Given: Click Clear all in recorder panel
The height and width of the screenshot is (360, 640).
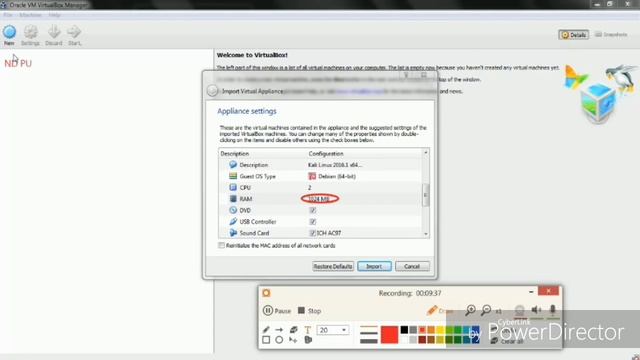Looking at the screenshot, I should [507, 340].
